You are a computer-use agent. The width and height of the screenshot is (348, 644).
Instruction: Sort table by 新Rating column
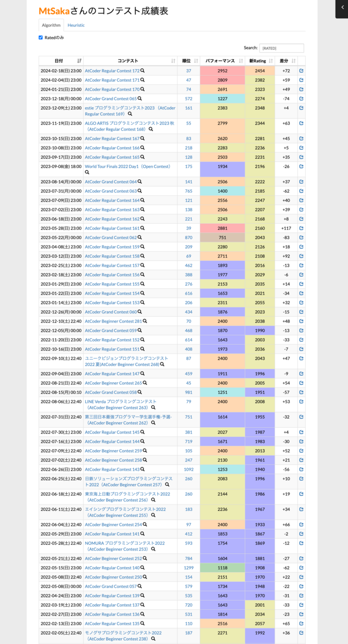tap(260, 61)
